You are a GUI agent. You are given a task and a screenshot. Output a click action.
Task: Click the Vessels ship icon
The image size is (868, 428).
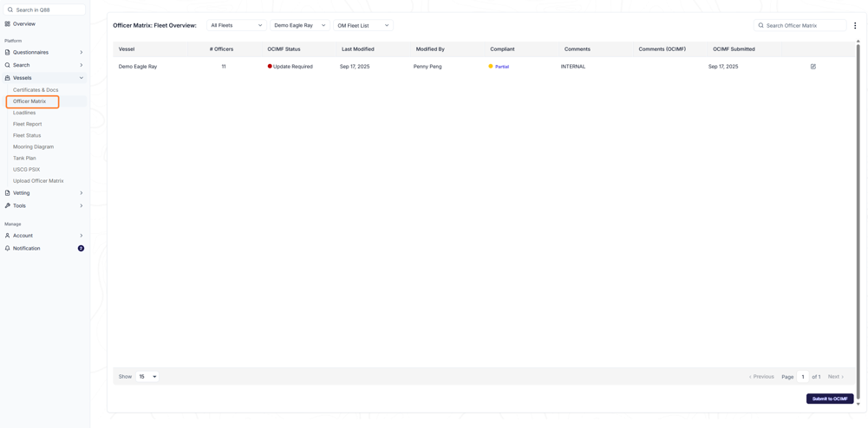(7, 78)
